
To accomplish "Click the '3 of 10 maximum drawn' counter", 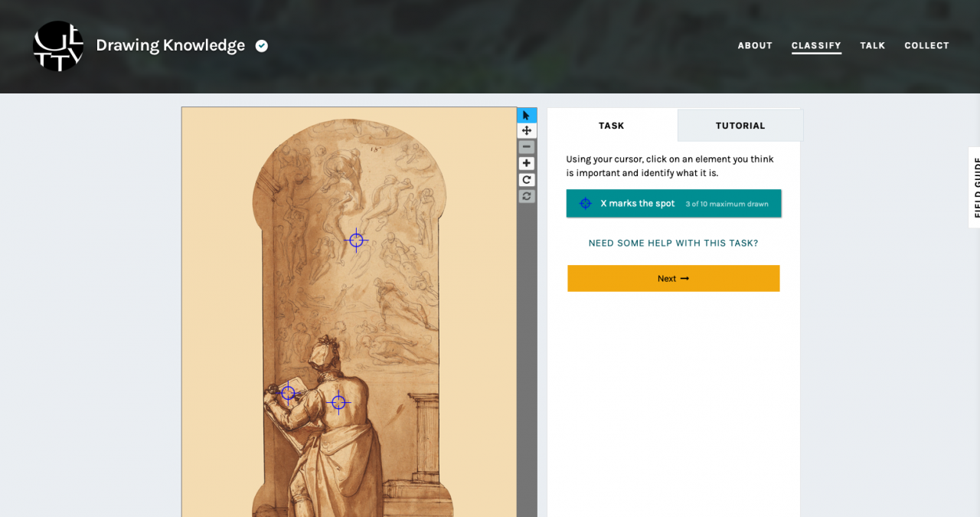I will coord(727,205).
